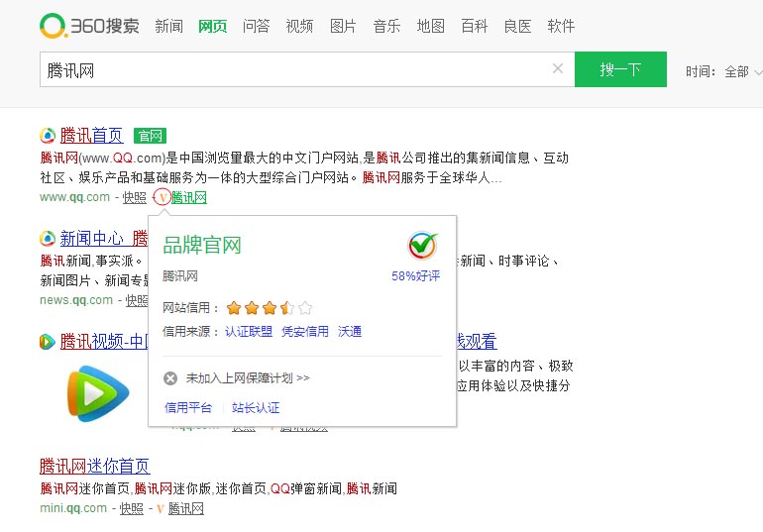
Task: Select the 软件 tab
Action: coord(561,26)
